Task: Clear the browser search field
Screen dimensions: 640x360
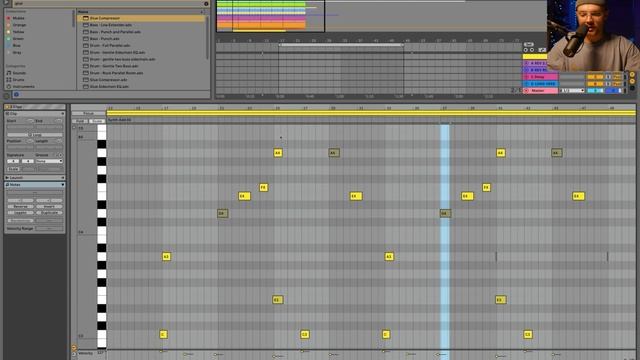Action: (206, 4)
